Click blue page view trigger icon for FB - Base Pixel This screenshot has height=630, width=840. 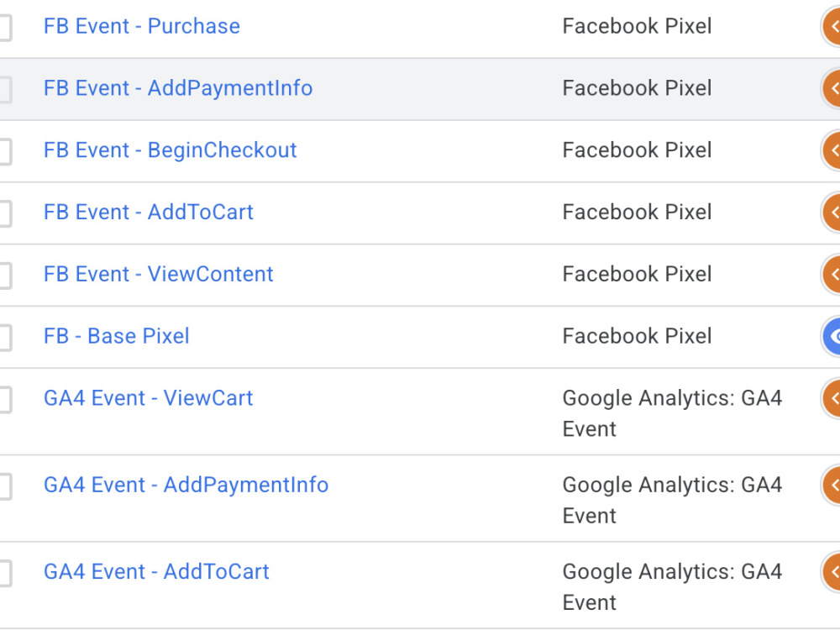(832, 337)
